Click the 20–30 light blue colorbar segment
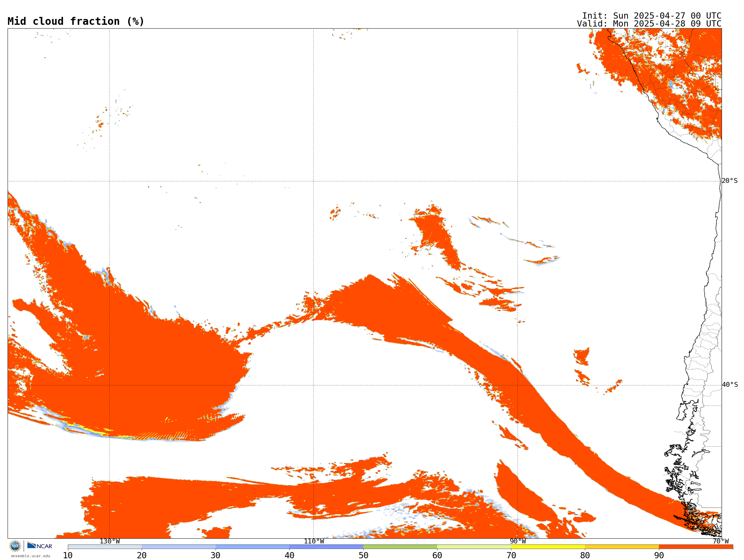 [x=178, y=547]
